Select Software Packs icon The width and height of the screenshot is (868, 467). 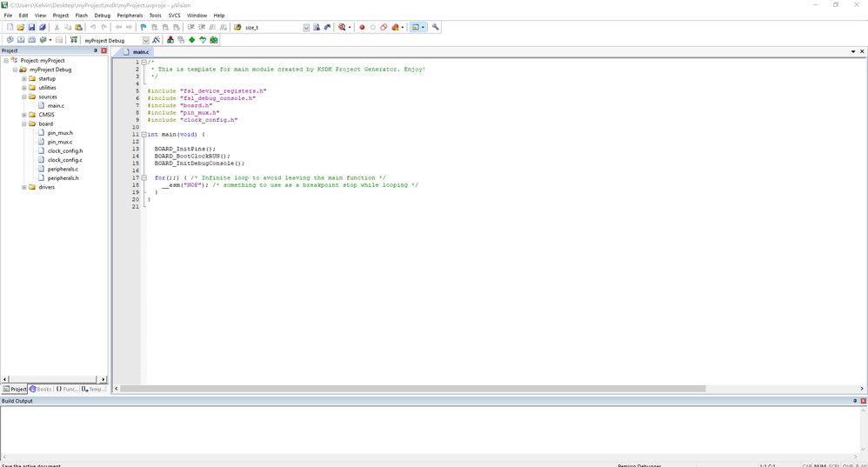[203, 40]
